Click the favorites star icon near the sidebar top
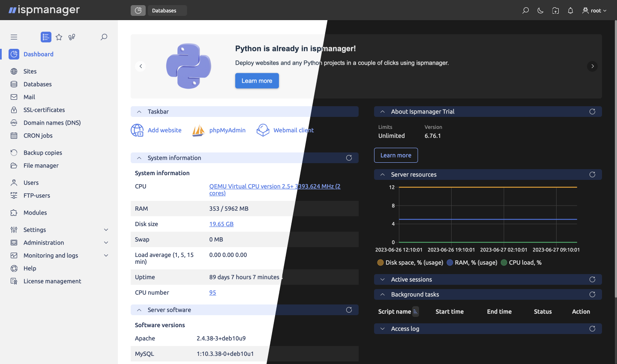Screen dimensions: 617x364 coord(59,37)
